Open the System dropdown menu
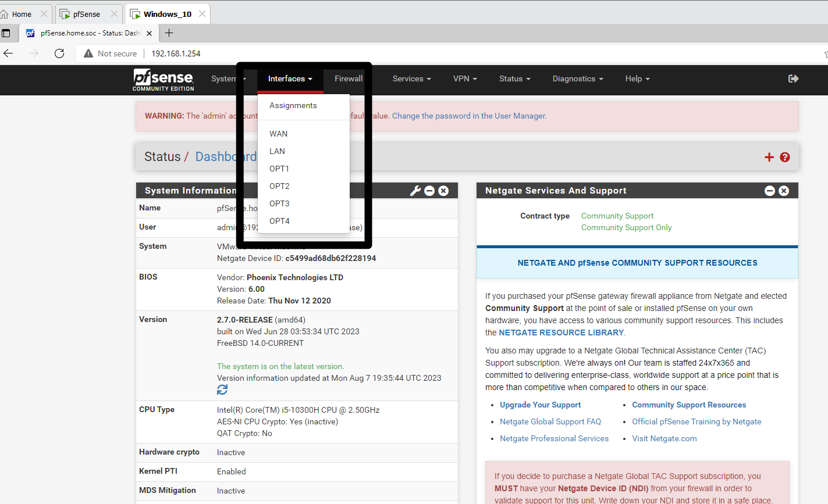Screen dimensions: 828x504 [229, 78]
